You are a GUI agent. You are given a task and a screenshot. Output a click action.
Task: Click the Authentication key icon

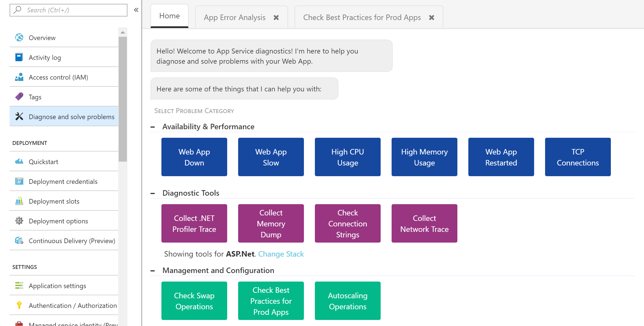(x=19, y=305)
